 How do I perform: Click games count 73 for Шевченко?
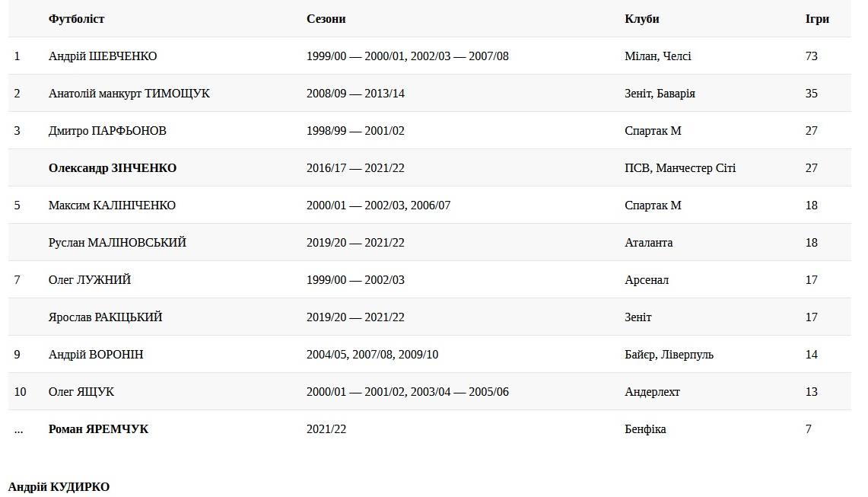pyautogui.click(x=811, y=56)
